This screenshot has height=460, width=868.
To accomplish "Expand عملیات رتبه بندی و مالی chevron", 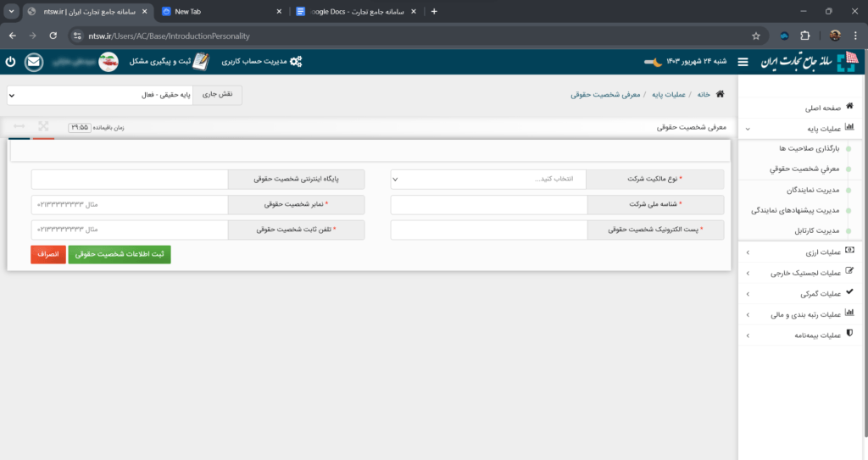I will pos(748,314).
